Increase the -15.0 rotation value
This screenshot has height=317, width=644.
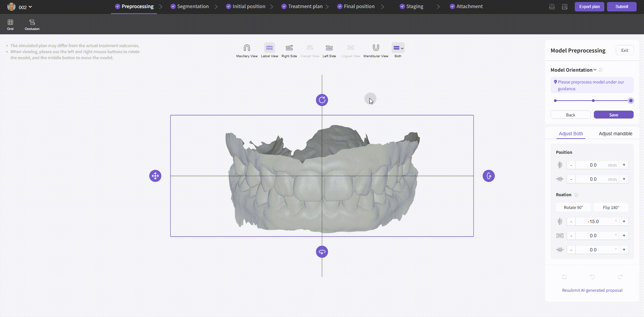(x=624, y=221)
